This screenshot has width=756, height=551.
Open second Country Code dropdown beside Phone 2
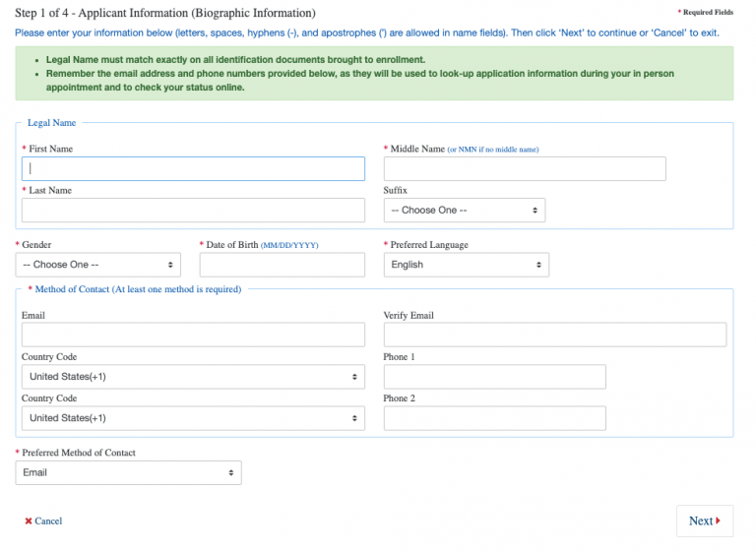click(x=193, y=418)
